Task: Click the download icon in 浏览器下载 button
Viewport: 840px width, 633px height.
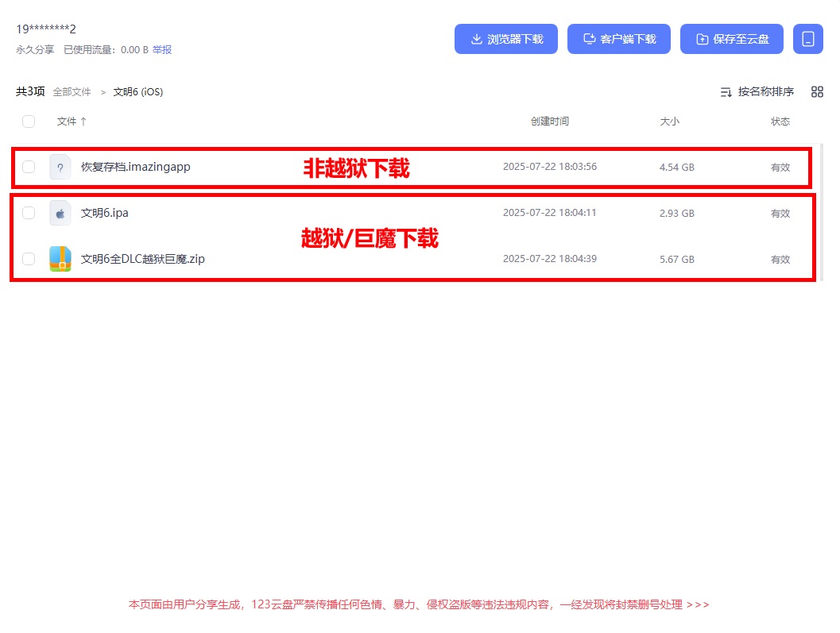Action: point(476,38)
